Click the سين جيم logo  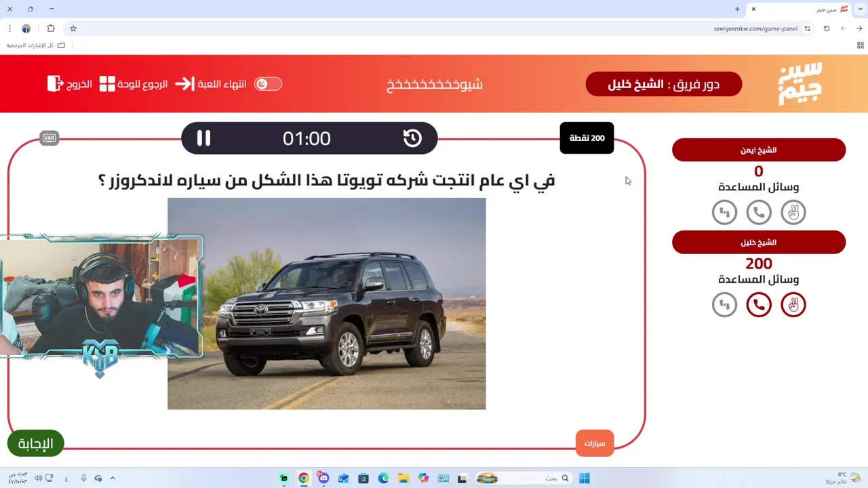pos(801,83)
